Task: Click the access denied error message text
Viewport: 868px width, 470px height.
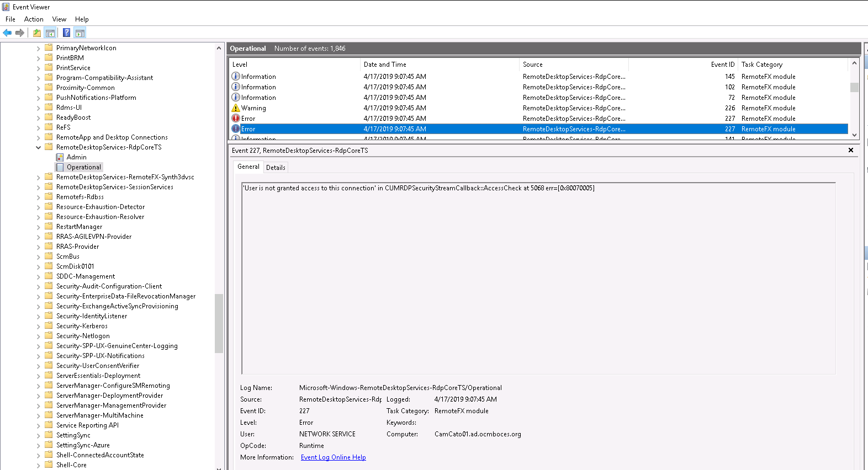Action: tap(419, 188)
